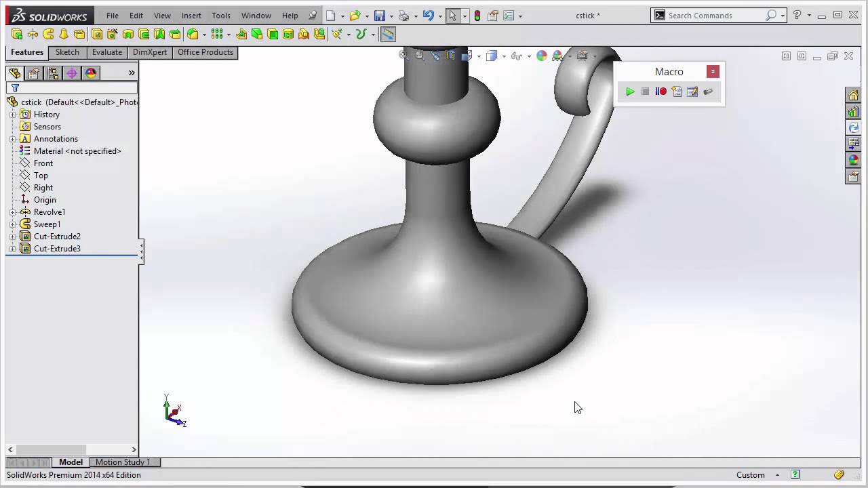The image size is (868, 488).
Task: Activate the Shell tool
Action: click(x=273, y=34)
